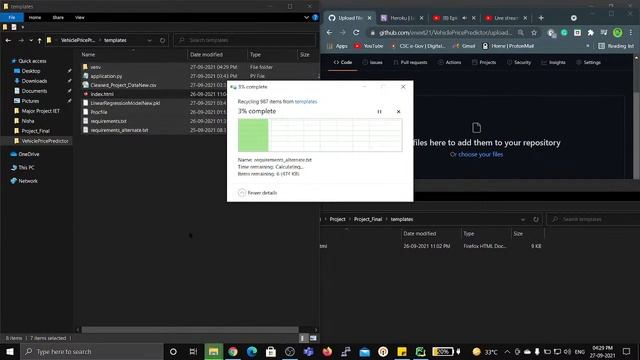Open the Share ribbon tab
Image resolution: width=640 pixels, height=360 pixels.
point(58,18)
